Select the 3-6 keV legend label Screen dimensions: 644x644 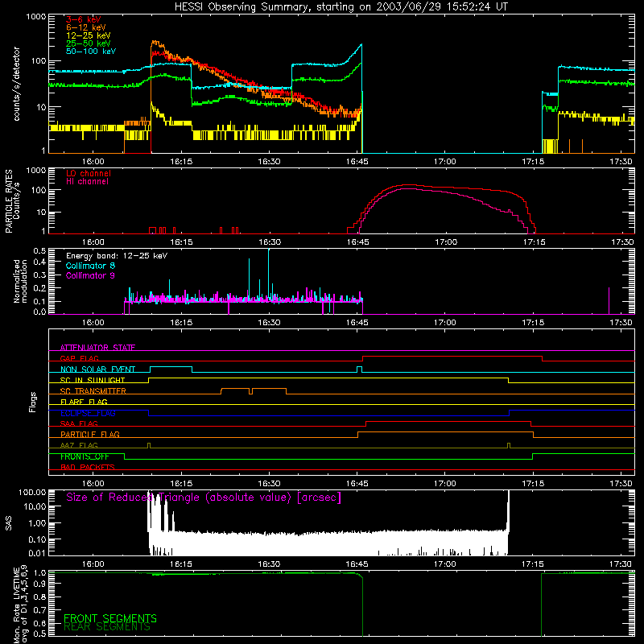(x=84, y=19)
